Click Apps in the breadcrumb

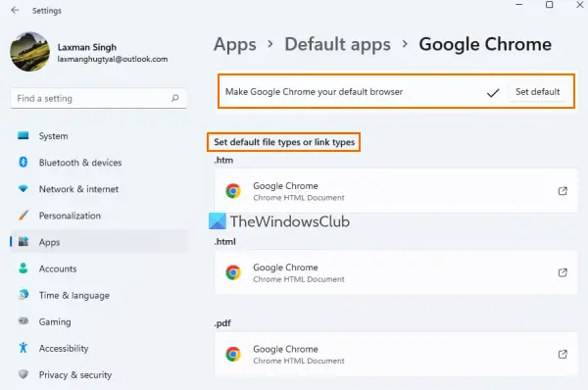point(235,44)
